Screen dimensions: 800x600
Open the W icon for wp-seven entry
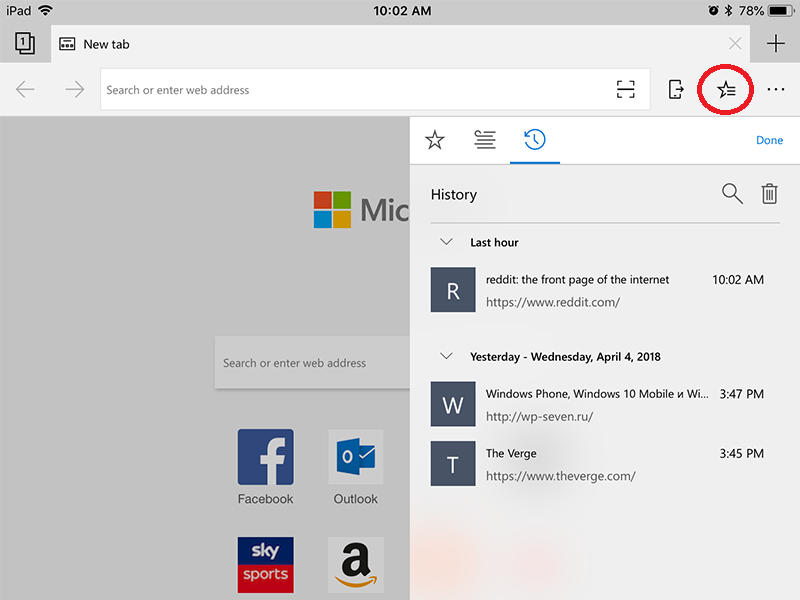pos(453,404)
